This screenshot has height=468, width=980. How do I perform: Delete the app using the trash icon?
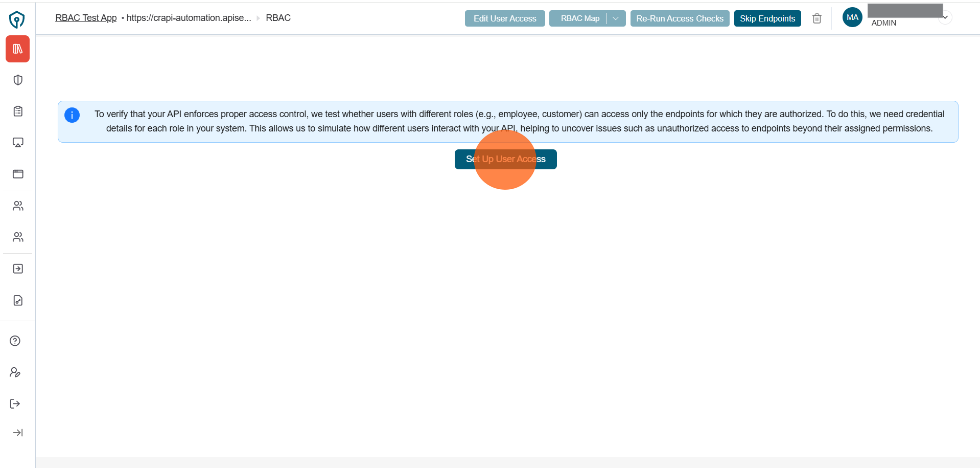816,18
